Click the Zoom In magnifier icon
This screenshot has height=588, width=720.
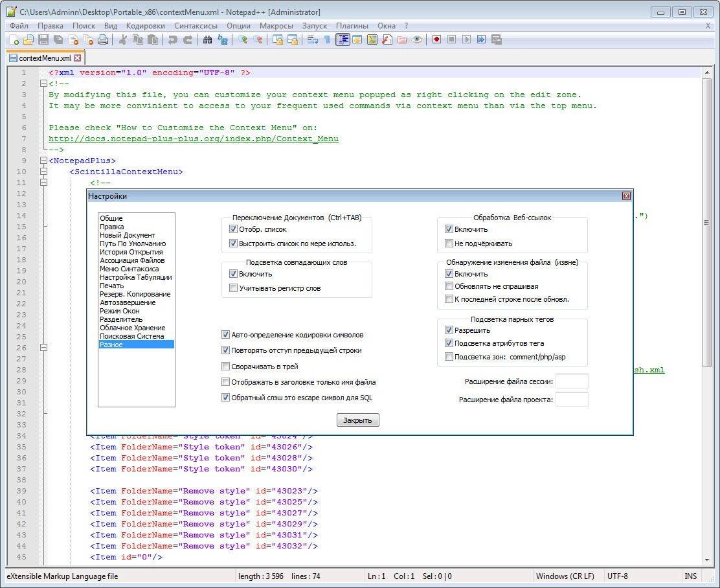(242, 40)
